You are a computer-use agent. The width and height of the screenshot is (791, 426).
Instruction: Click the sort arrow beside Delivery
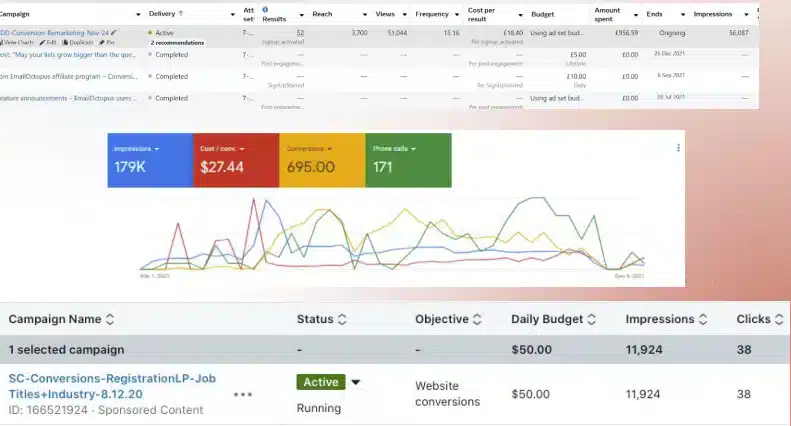pos(181,14)
